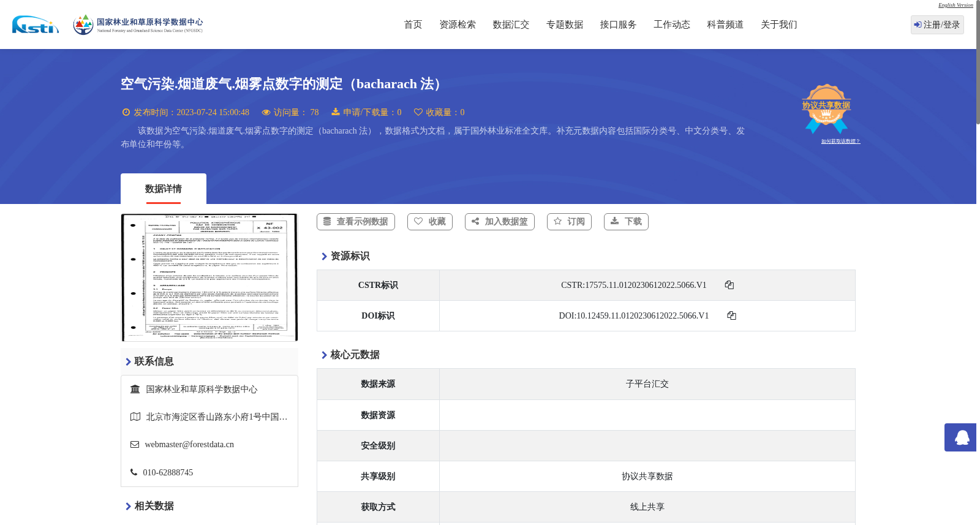
Task: Open the 首页 menu item
Action: 413,25
